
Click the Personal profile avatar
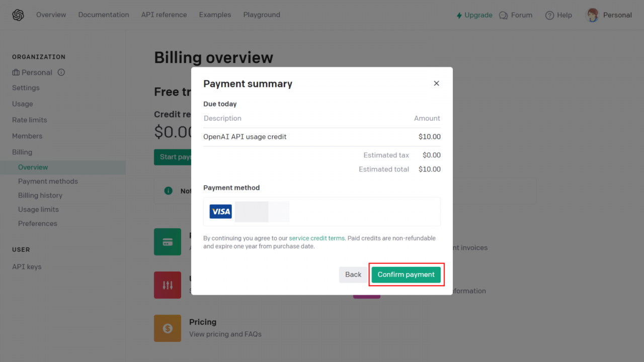(x=593, y=15)
